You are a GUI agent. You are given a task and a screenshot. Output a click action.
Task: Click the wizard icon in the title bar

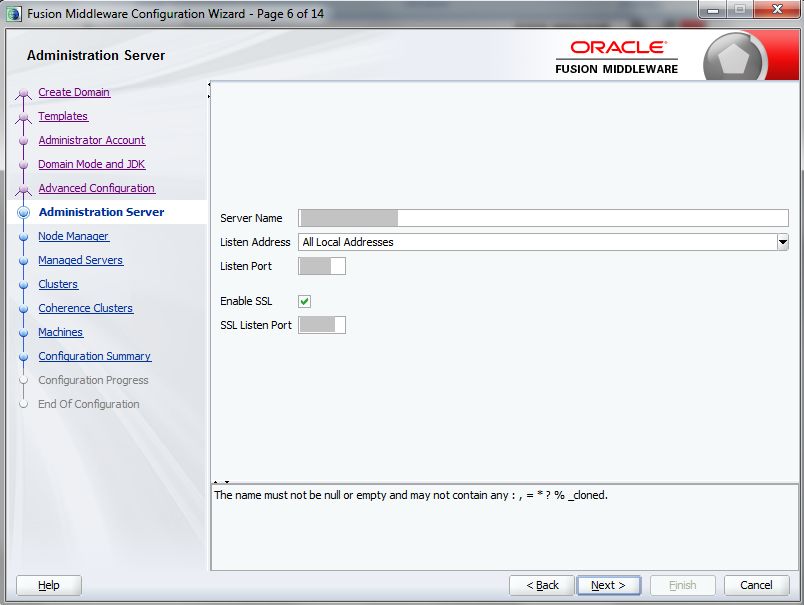[x=14, y=12]
